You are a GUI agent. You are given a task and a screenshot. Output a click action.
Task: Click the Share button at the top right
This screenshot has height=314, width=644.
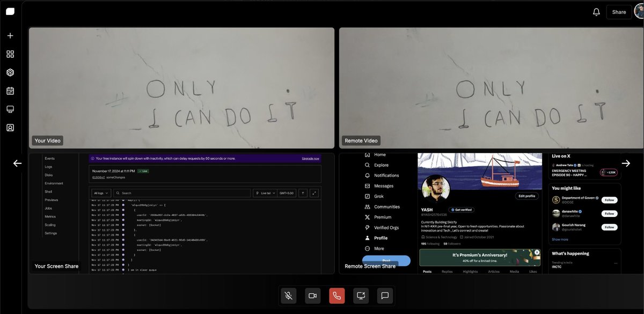(x=619, y=12)
